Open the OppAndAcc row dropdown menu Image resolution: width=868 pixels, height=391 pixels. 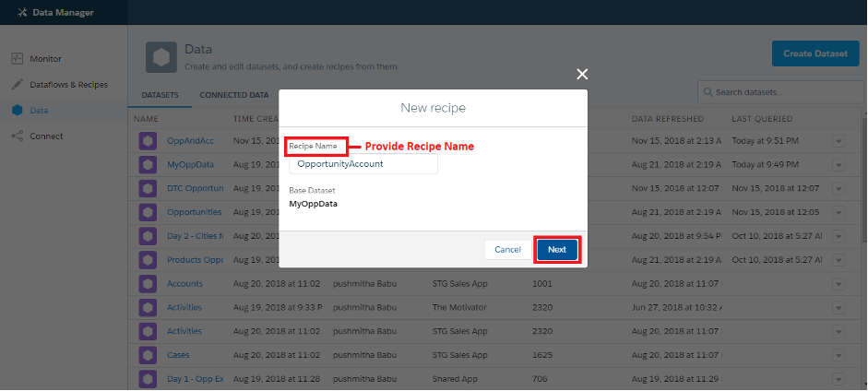tap(838, 142)
